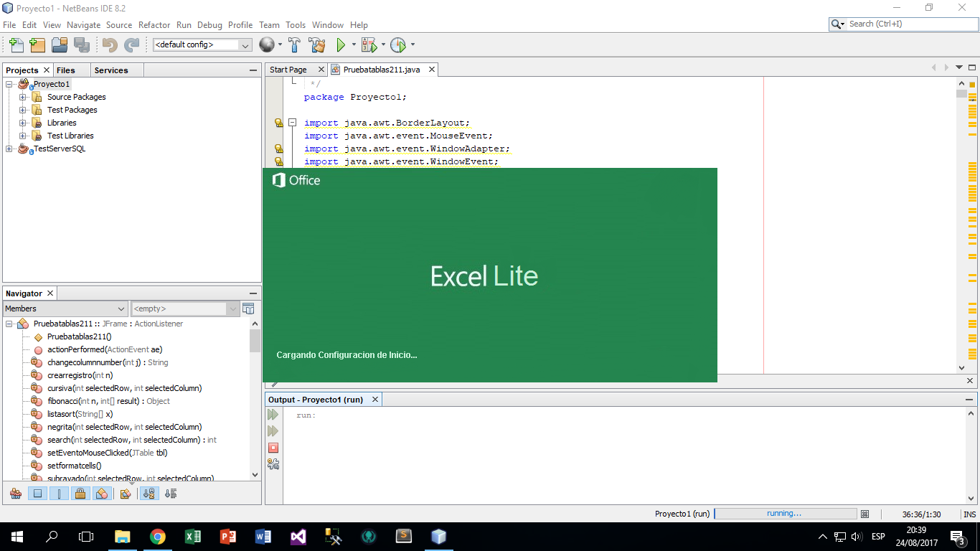The height and width of the screenshot is (551, 980).
Task: Open Excel from the taskbar
Action: click(x=193, y=536)
